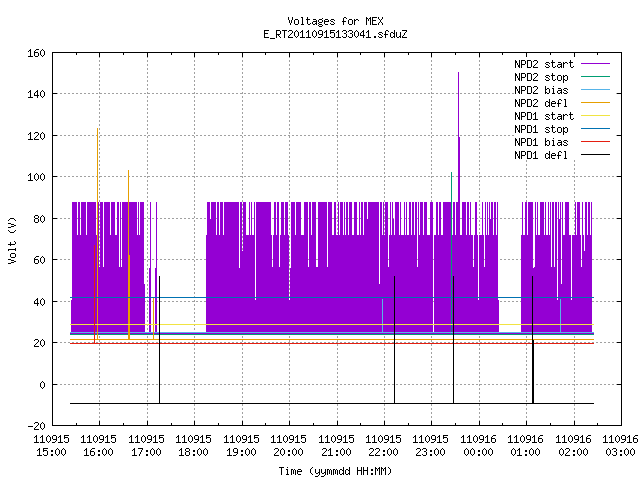Click the NPD1 start legend label
The height and width of the screenshot is (480, 640).
point(544,116)
